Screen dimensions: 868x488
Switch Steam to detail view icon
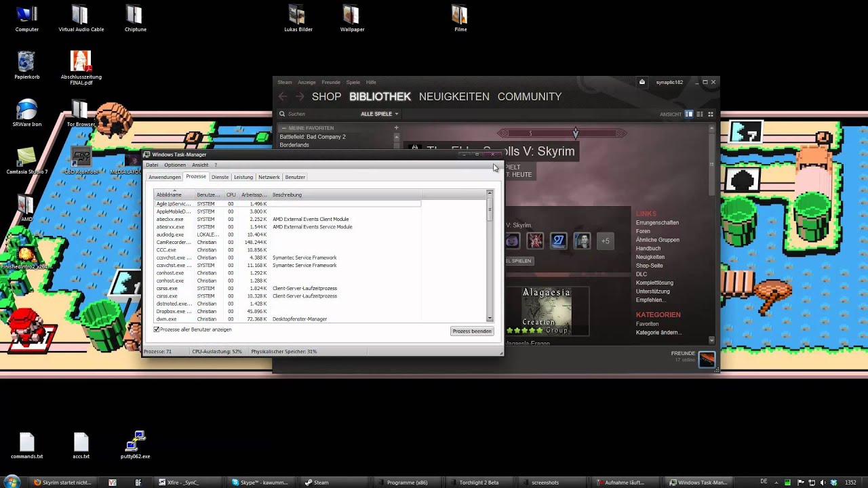(x=689, y=114)
